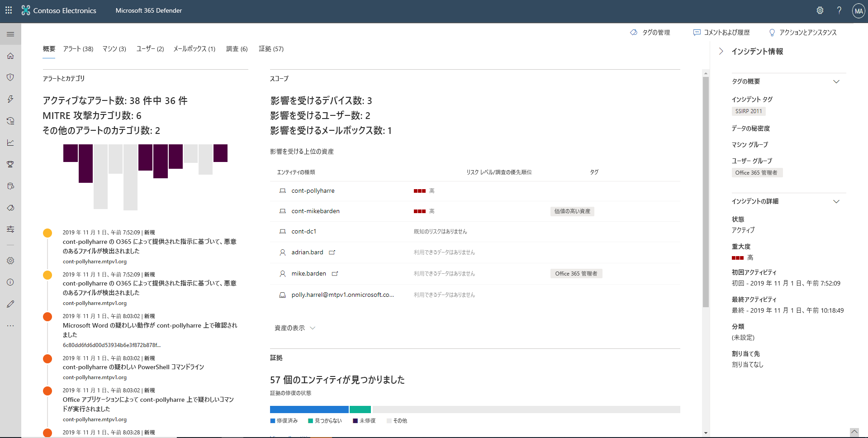Viewport: 868px width, 438px height.
Task: Switch to 調査 (6) tab
Action: click(x=237, y=49)
